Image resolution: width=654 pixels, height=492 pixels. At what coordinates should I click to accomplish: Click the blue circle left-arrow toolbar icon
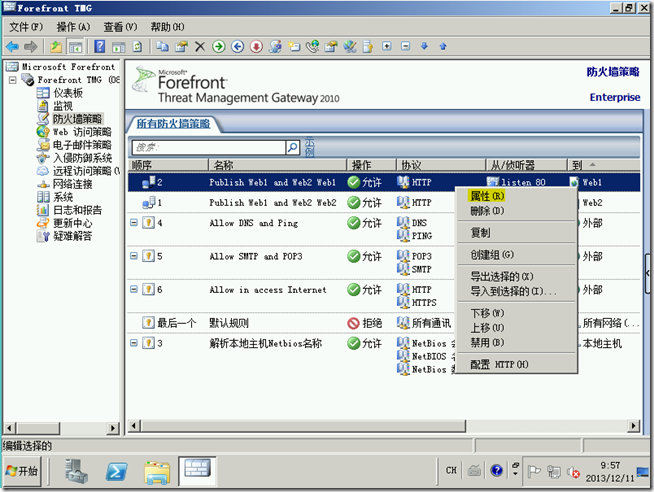(x=237, y=46)
